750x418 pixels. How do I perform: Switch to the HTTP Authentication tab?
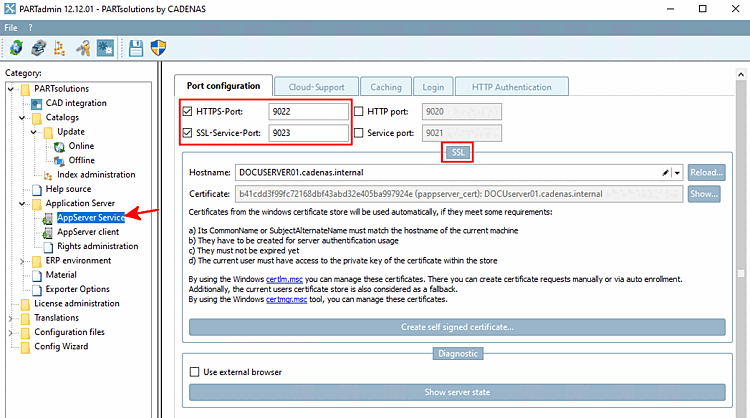511,87
